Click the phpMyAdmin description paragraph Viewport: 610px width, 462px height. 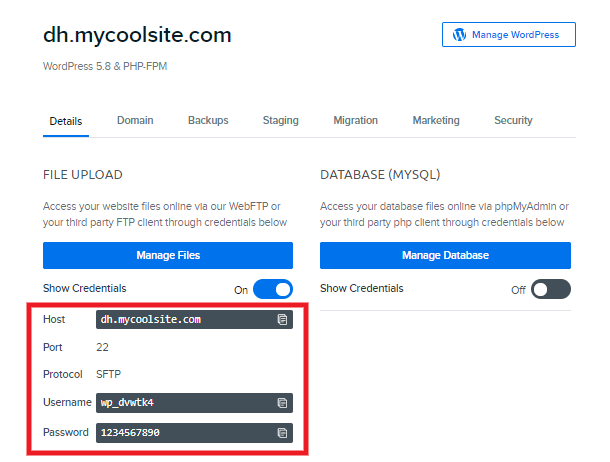click(444, 214)
